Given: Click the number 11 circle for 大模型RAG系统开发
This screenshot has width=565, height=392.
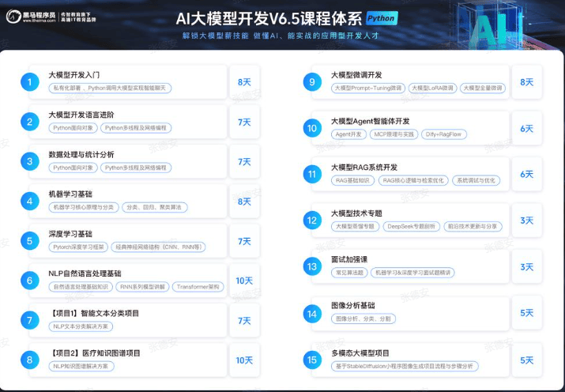Looking at the screenshot, I should tap(312, 174).
